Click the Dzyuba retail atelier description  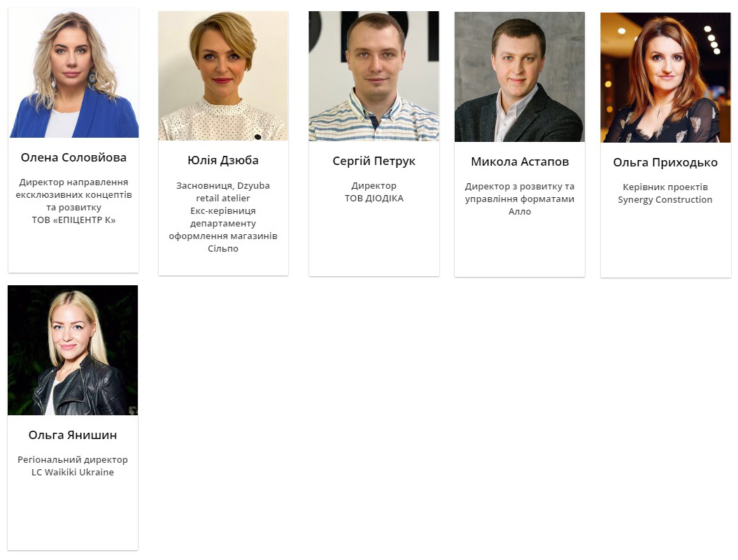click(x=223, y=192)
